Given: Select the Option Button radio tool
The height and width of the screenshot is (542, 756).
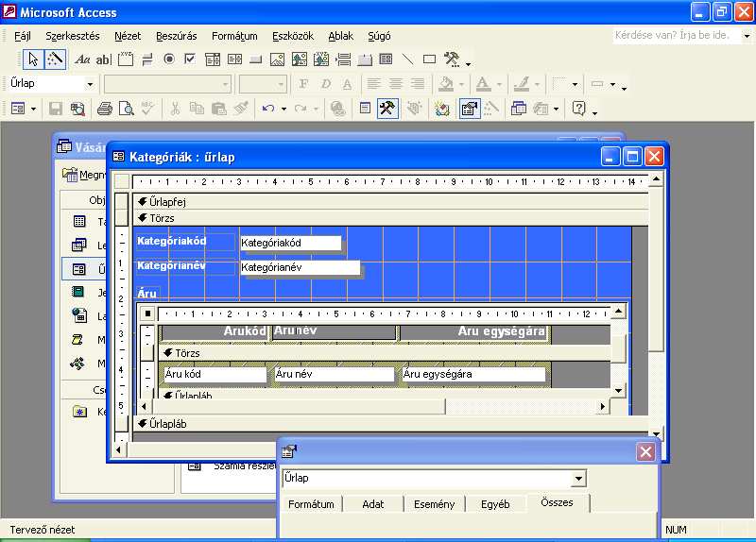Looking at the screenshot, I should pos(169,59).
